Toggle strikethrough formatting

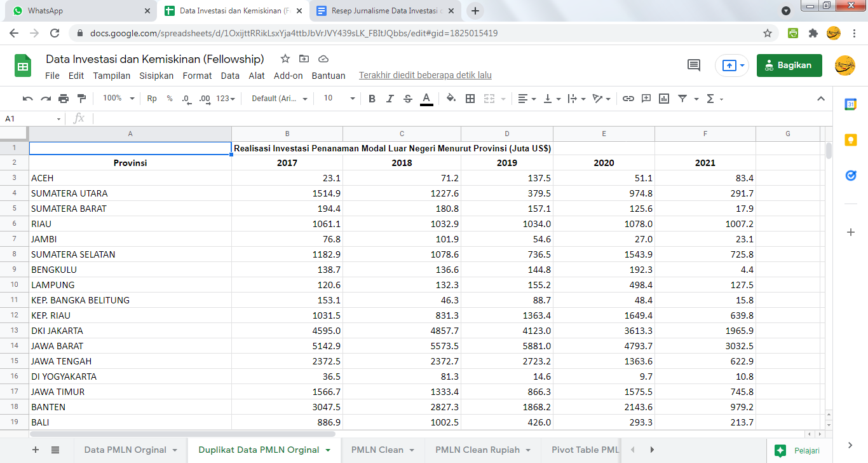click(x=408, y=99)
